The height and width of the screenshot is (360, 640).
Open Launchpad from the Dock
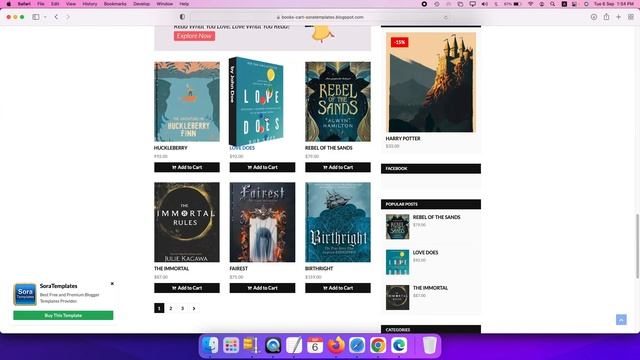[231, 346]
